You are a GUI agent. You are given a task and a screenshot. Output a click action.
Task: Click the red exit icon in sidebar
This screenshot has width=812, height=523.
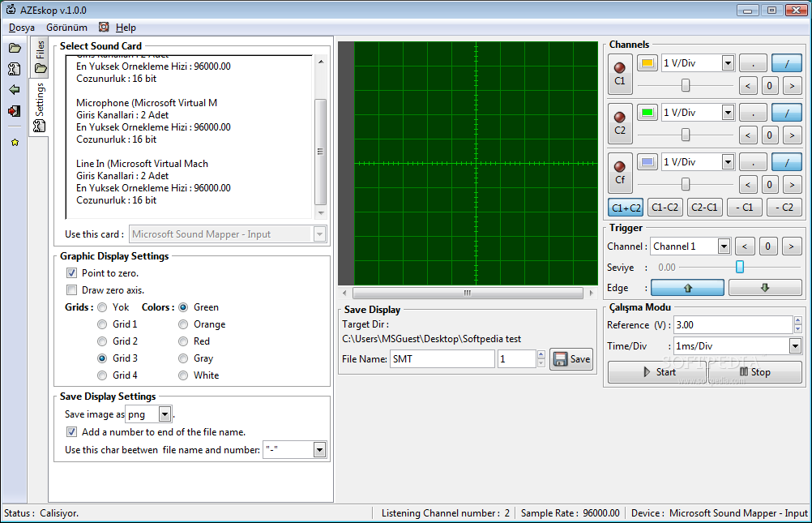15,111
